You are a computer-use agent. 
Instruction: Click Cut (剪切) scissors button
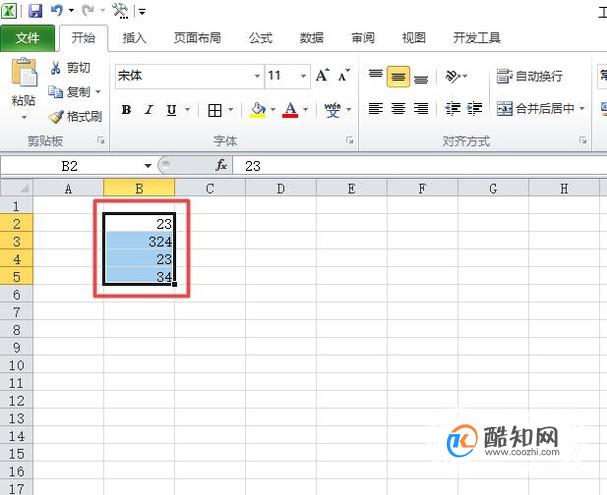(70, 68)
